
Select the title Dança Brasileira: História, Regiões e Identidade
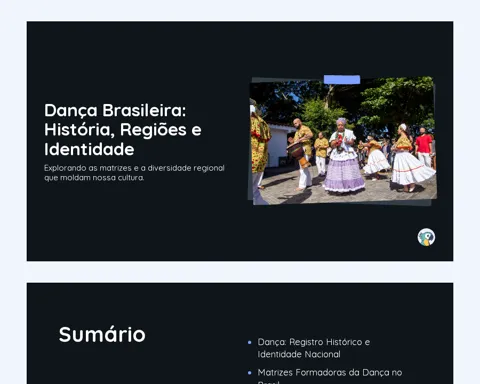(123, 129)
